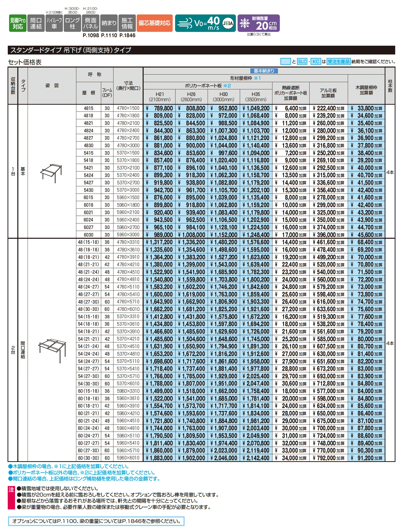This screenshot has width=405, height=532.
Task: Click the ハイルーフ車 badge
Action: [x=54, y=23]
